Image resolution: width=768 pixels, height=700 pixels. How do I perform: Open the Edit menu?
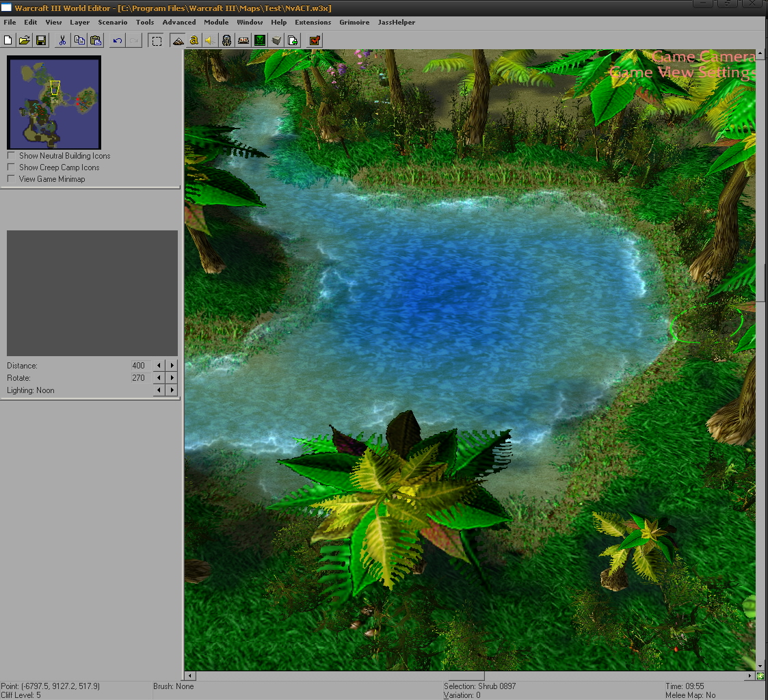coord(30,22)
